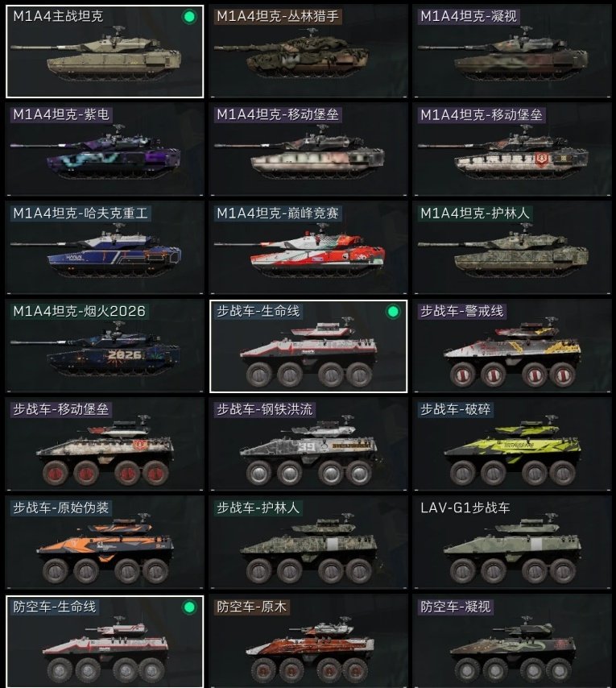Select the 步战车-移动堡垒 skin card
Image resolution: width=616 pixels, height=688 pixels.
tap(105, 445)
